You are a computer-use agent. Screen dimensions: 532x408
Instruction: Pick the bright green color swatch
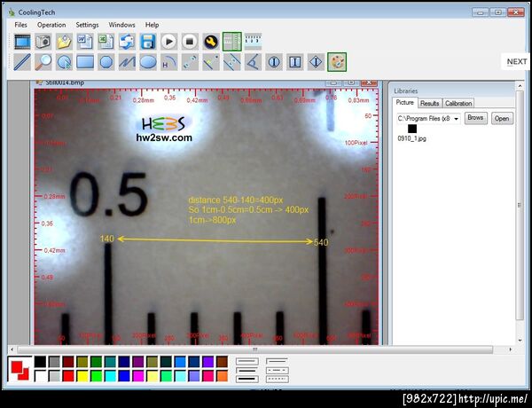[96, 376]
